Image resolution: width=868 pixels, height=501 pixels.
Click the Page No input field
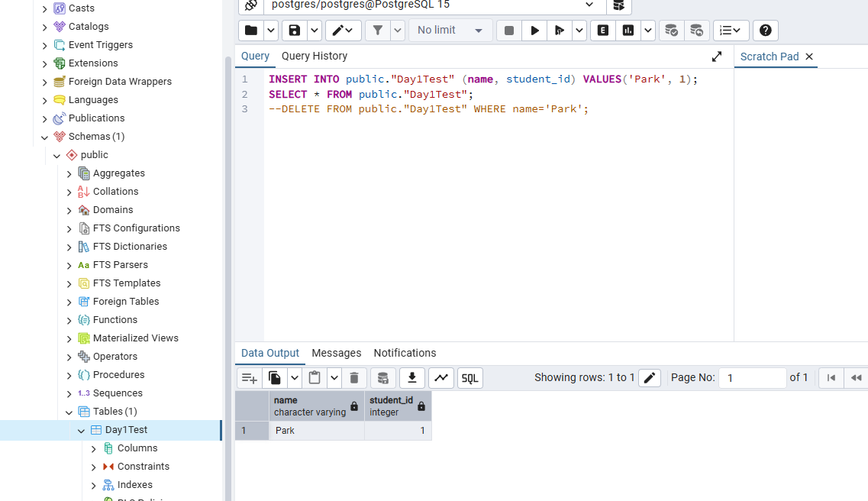[x=752, y=378]
